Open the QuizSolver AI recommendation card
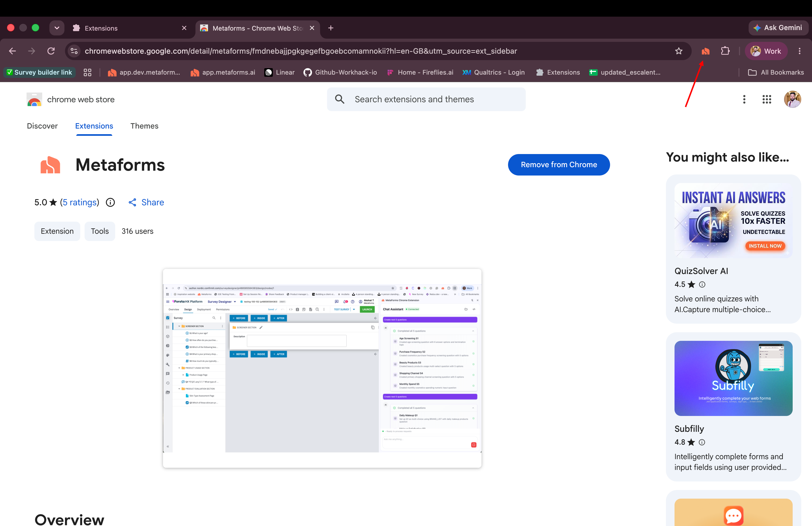Viewport: 812px width, 526px height. click(x=733, y=249)
